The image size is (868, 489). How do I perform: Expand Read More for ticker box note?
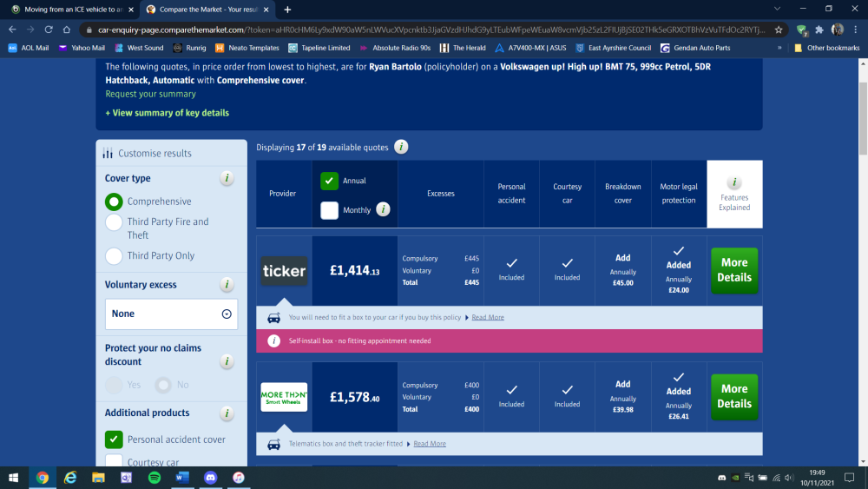[x=488, y=317]
